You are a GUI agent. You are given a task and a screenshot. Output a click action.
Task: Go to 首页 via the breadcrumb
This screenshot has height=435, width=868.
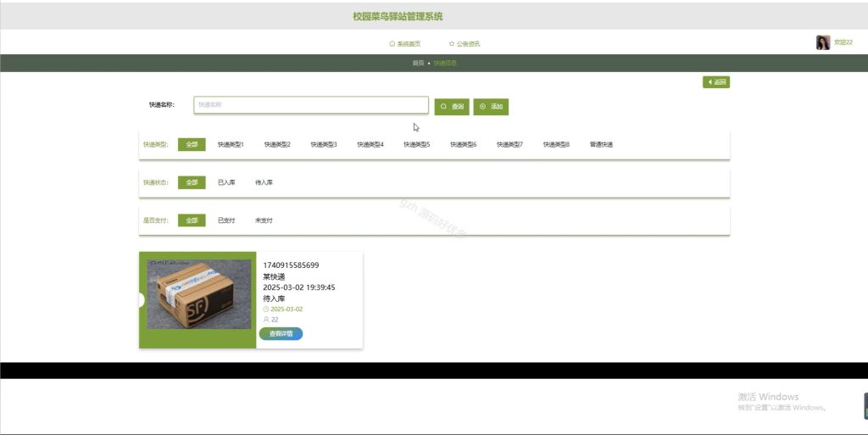coord(418,63)
